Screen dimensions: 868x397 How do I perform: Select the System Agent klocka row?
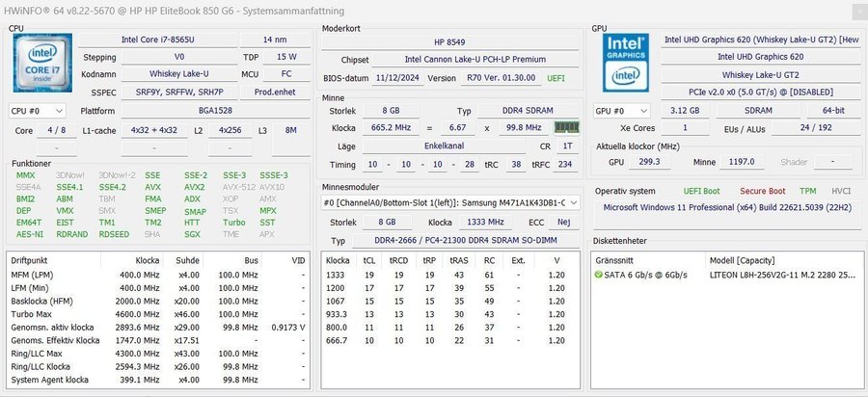158,380
